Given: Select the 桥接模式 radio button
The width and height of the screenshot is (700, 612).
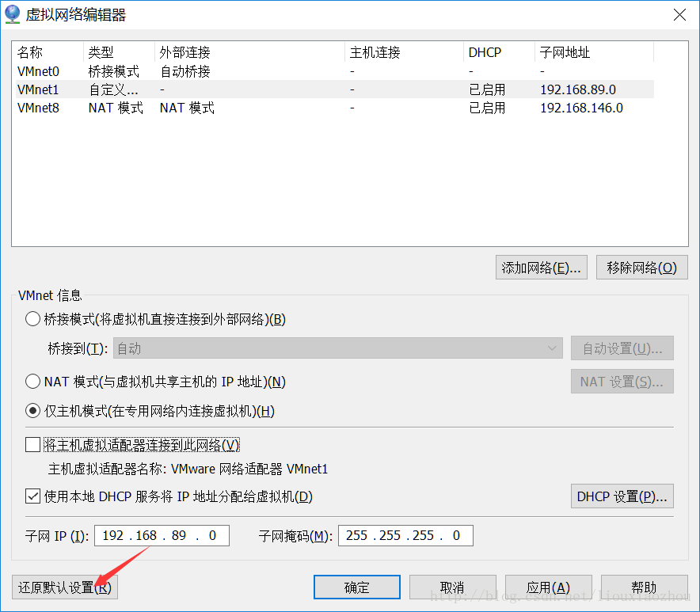Looking at the screenshot, I should (32, 319).
